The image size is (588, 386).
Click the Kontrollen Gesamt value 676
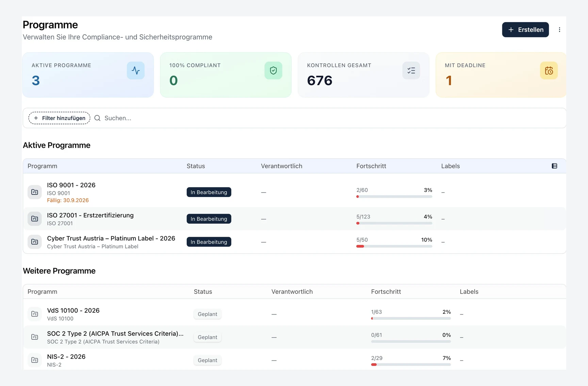320,81
